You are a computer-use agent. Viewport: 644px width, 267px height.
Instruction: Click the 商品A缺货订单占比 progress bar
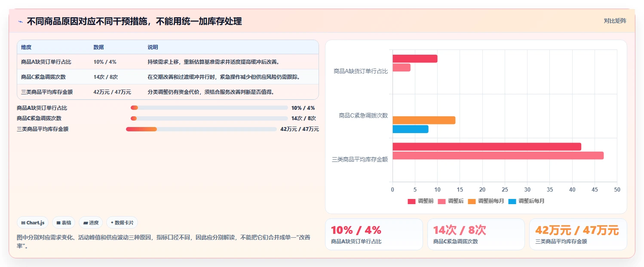pos(209,108)
